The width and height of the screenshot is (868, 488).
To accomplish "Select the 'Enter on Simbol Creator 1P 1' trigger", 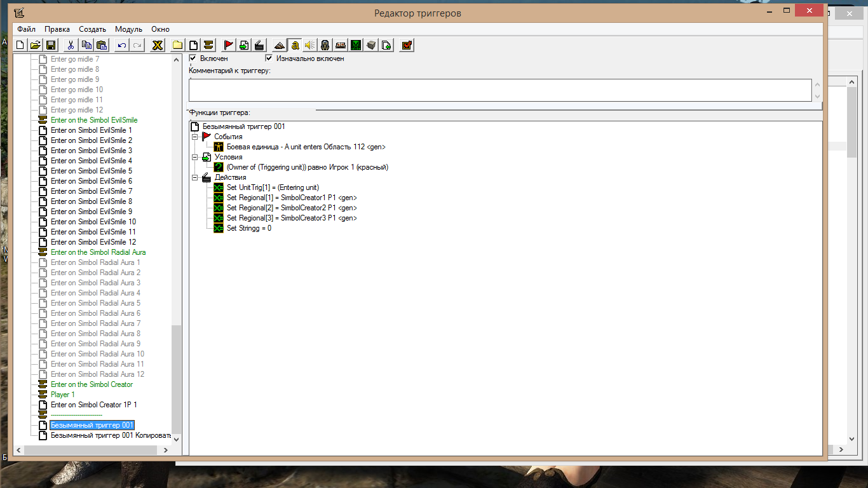I will click(x=93, y=405).
